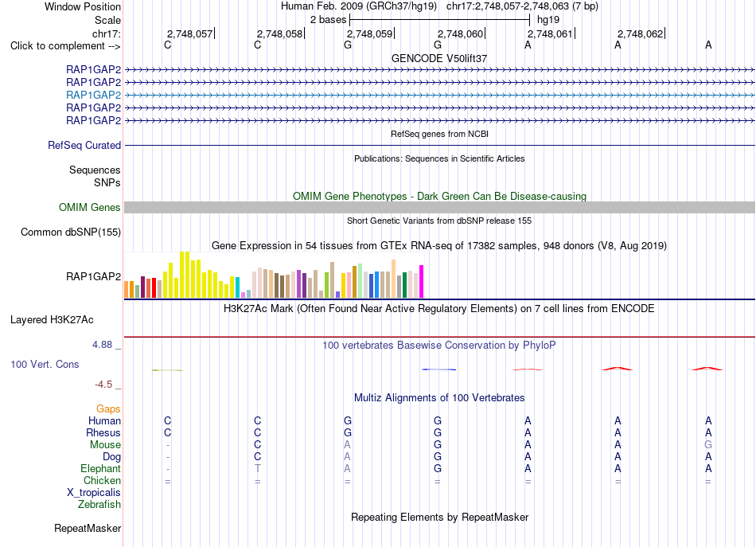Open the RefSeq Curated track label
The width and height of the screenshot is (756, 547).
tap(84, 145)
